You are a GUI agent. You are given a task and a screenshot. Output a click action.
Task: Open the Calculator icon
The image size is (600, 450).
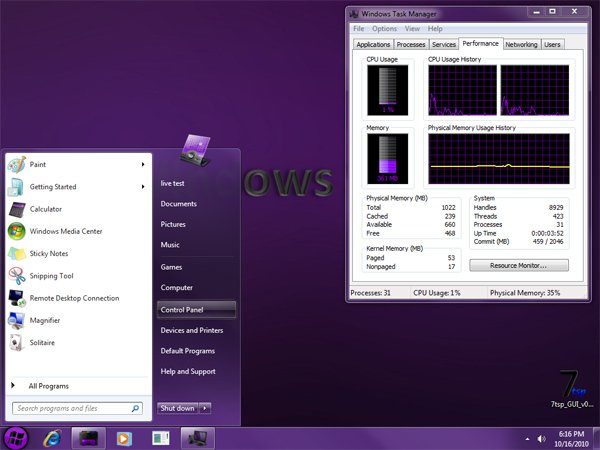click(x=16, y=209)
